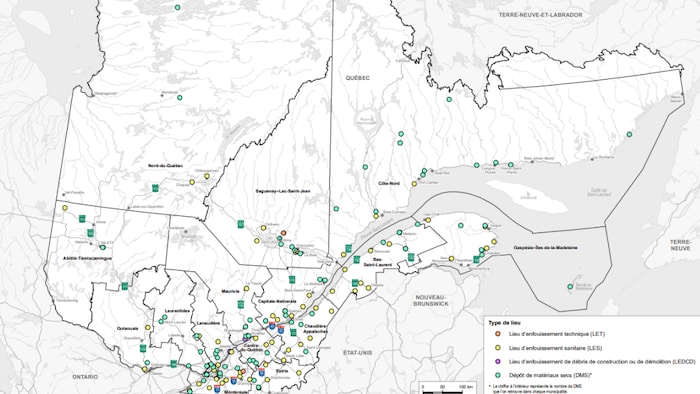The height and width of the screenshot is (394, 700).
Task: Click the green marker near the Labrador border
Action: coord(449,99)
